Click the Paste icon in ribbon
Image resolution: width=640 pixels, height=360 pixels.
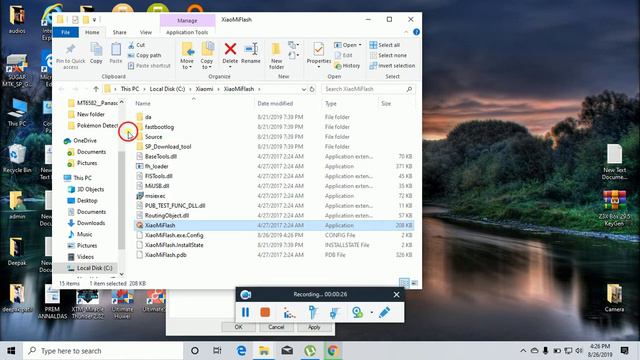tap(116, 53)
